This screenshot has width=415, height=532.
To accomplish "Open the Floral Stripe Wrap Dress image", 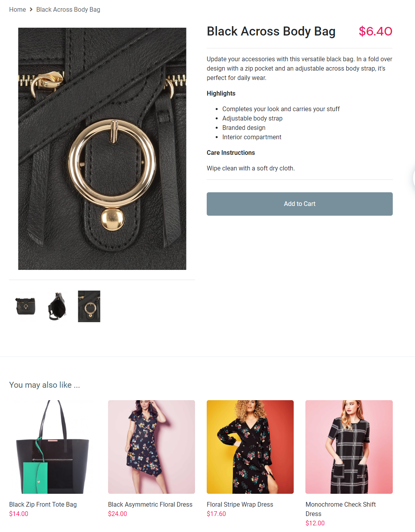I will pos(250,447).
